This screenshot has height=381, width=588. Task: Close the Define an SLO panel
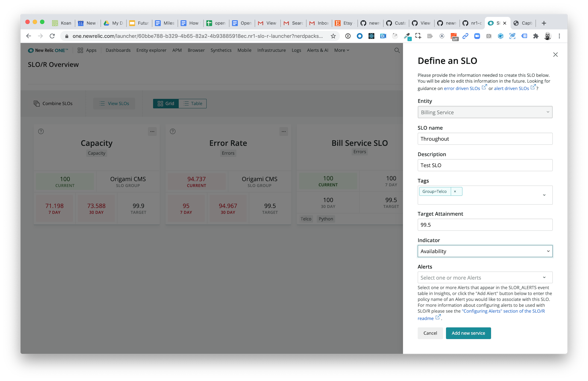555,55
